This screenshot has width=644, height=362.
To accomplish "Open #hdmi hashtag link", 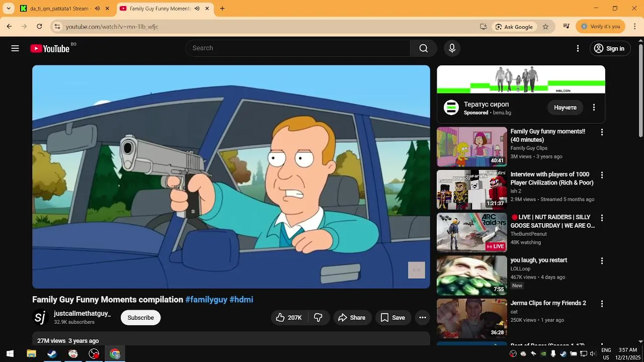I will click(x=241, y=300).
